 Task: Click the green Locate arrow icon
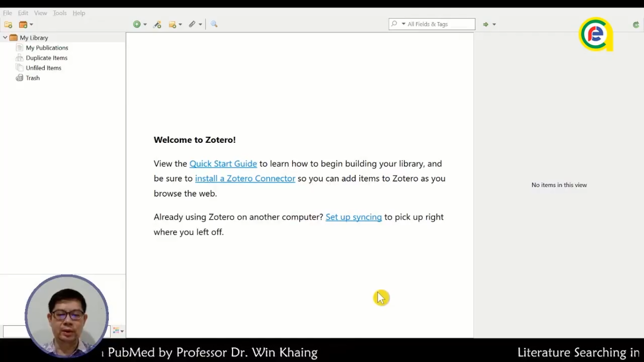[486, 25]
